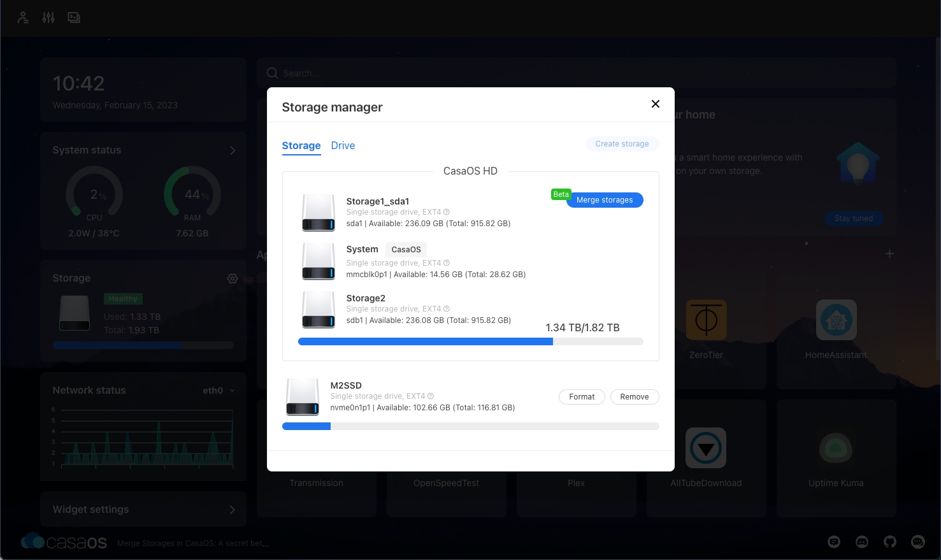Click the 'Wednesday, February 15, 2023' date
The image size is (941, 560).
point(115,105)
